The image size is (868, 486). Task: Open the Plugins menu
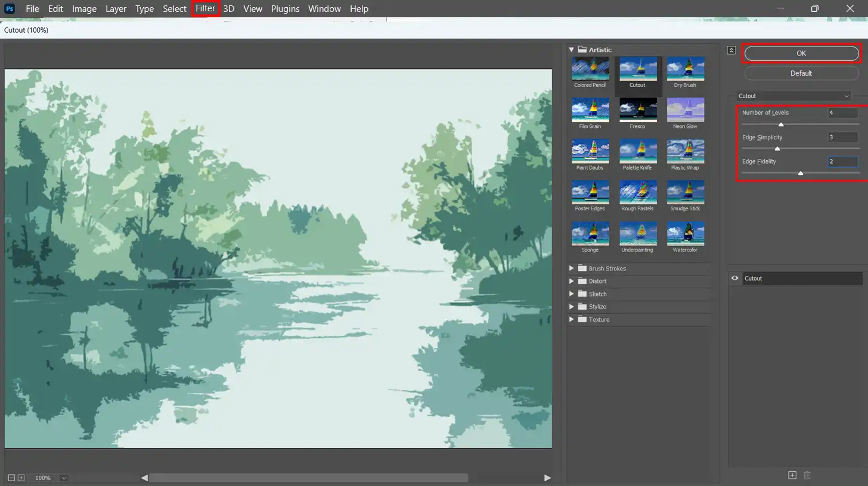coord(285,8)
